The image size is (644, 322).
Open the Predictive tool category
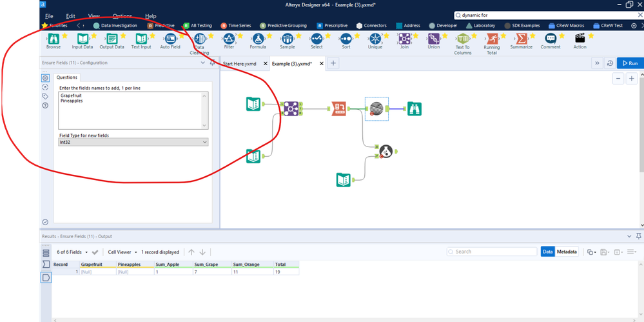click(161, 26)
